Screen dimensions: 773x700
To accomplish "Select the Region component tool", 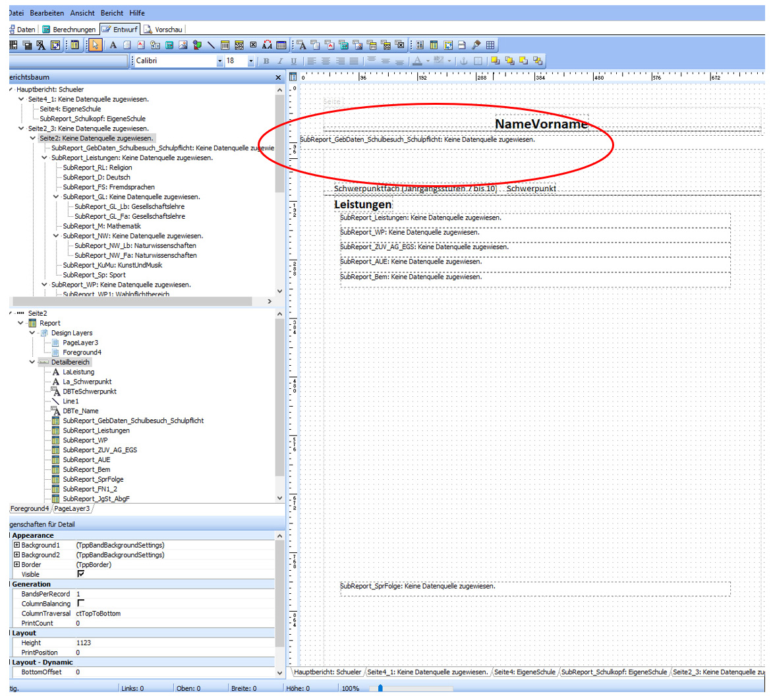I will tap(420, 45).
